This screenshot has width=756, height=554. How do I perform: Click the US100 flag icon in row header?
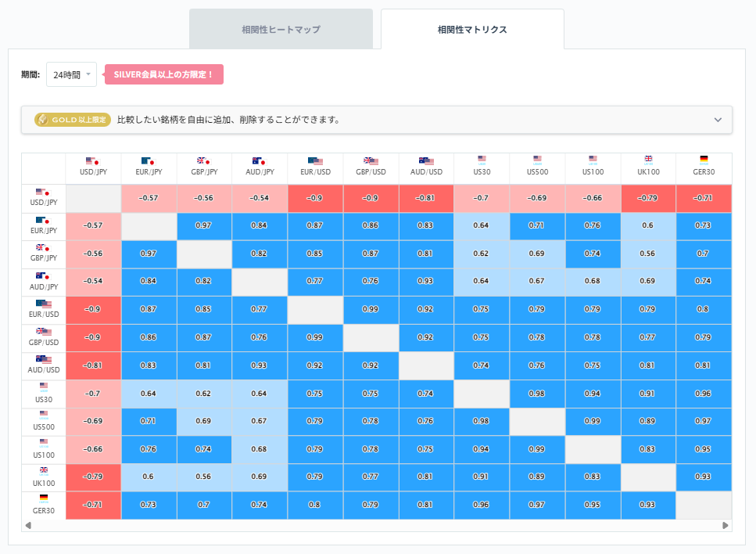click(x=43, y=443)
